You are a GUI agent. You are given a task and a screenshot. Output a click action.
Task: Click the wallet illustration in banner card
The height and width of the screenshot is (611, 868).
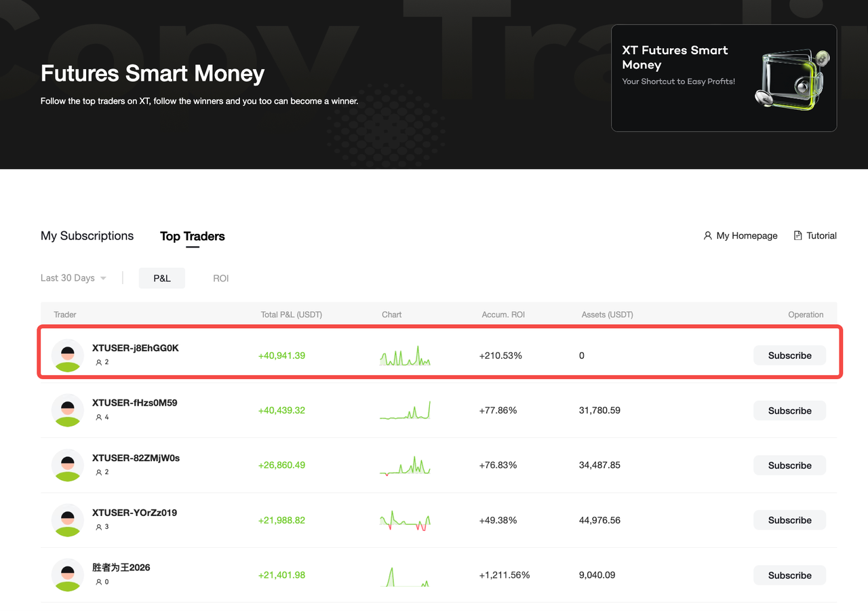(792, 80)
